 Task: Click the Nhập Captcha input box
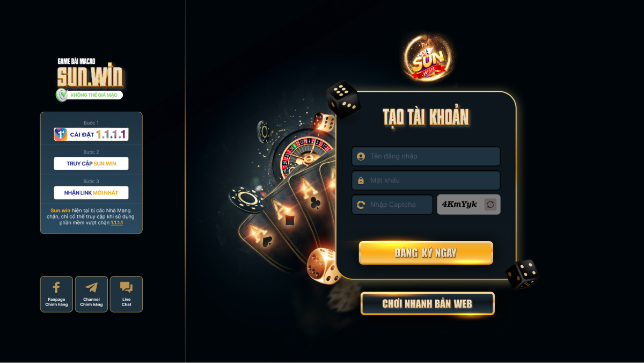(x=392, y=205)
